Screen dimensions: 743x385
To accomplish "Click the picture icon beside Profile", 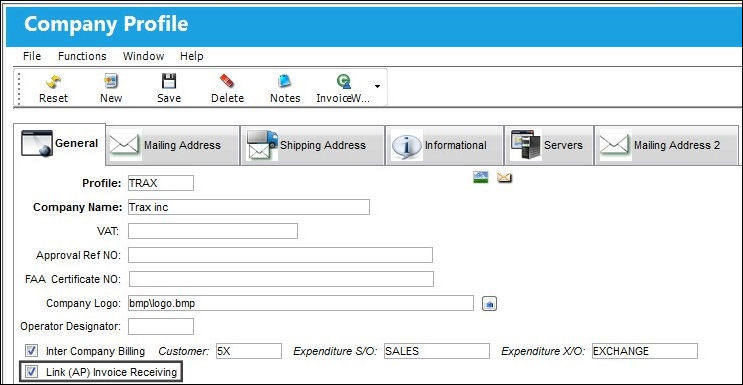I will pyautogui.click(x=481, y=177).
